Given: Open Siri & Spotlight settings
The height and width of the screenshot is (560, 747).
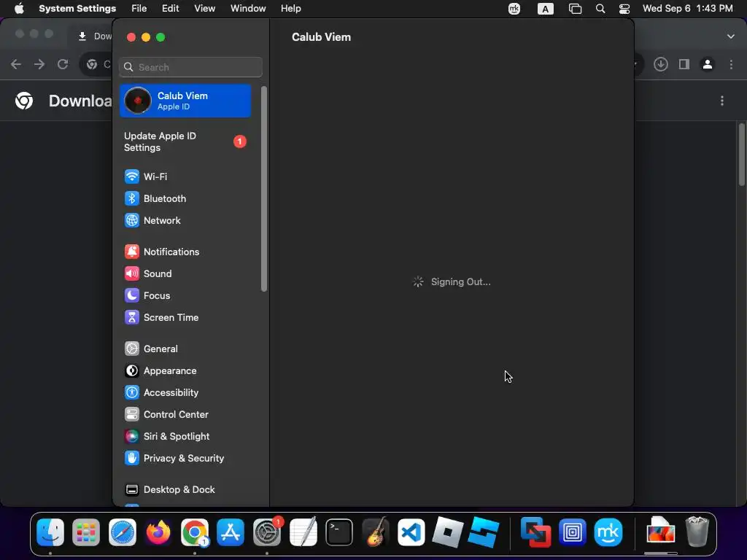Looking at the screenshot, I should [x=185, y=437].
